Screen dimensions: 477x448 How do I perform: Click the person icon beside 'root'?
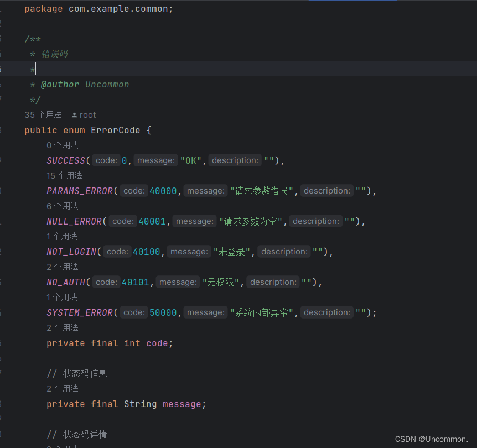click(x=74, y=115)
